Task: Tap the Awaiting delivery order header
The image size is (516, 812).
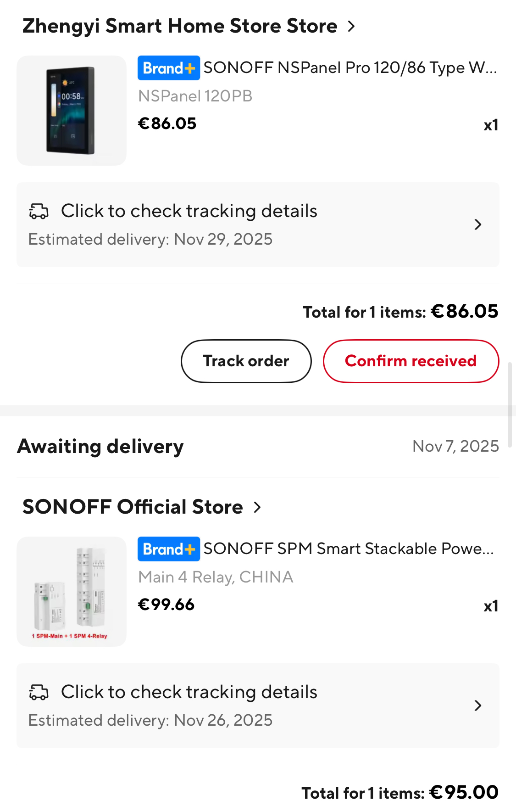Action: (x=100, y=447)
